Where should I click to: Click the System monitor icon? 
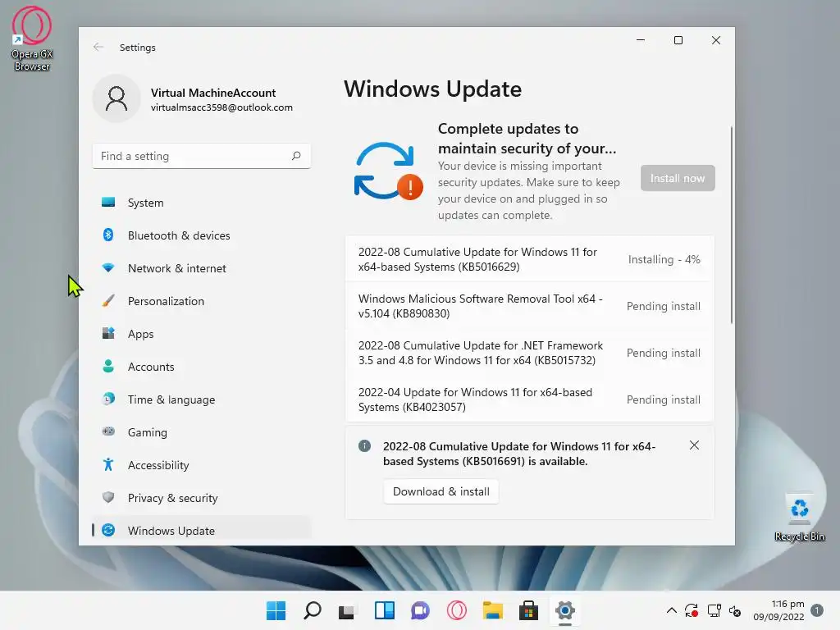coord(108,202)
